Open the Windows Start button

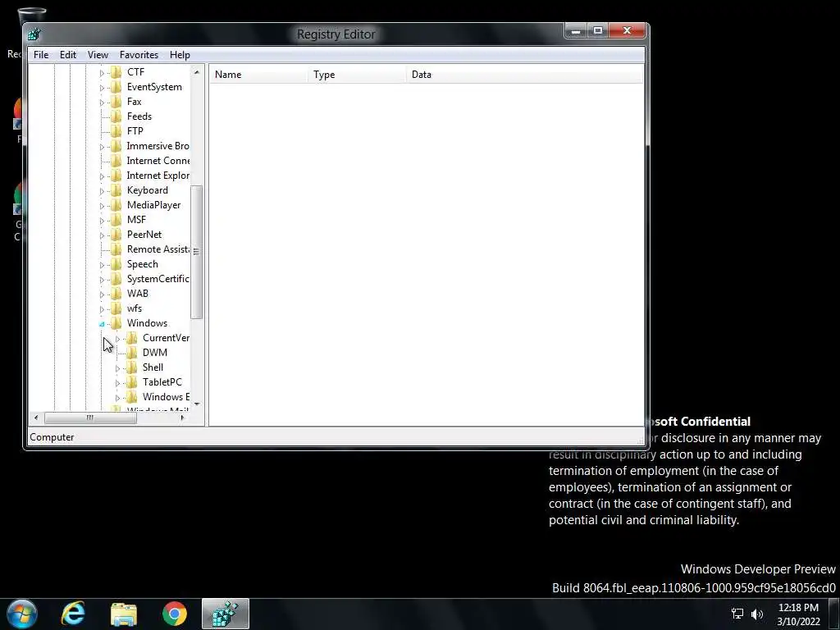click(22, 614)
